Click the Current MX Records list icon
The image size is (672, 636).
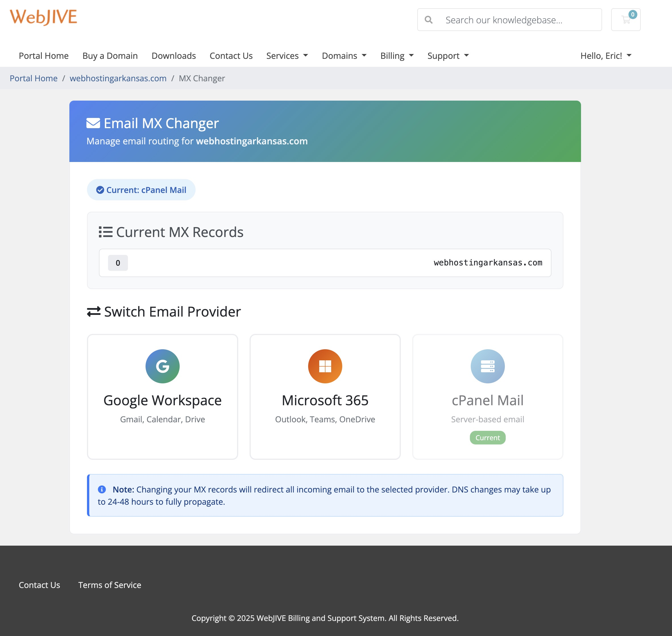105,232
